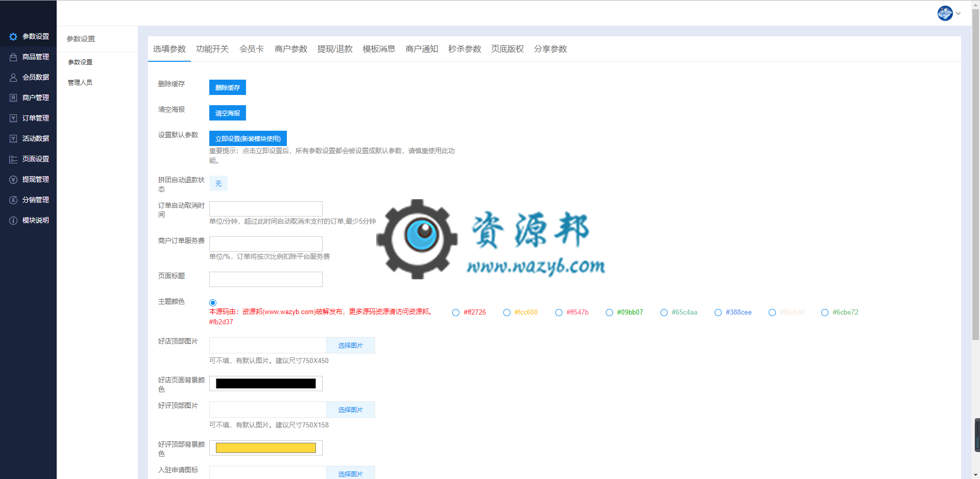This screenshot has height=479, width=980.
Task: Select the #65c4aa theme color radio
Action: pyautogui.click(x=664, y=313)
